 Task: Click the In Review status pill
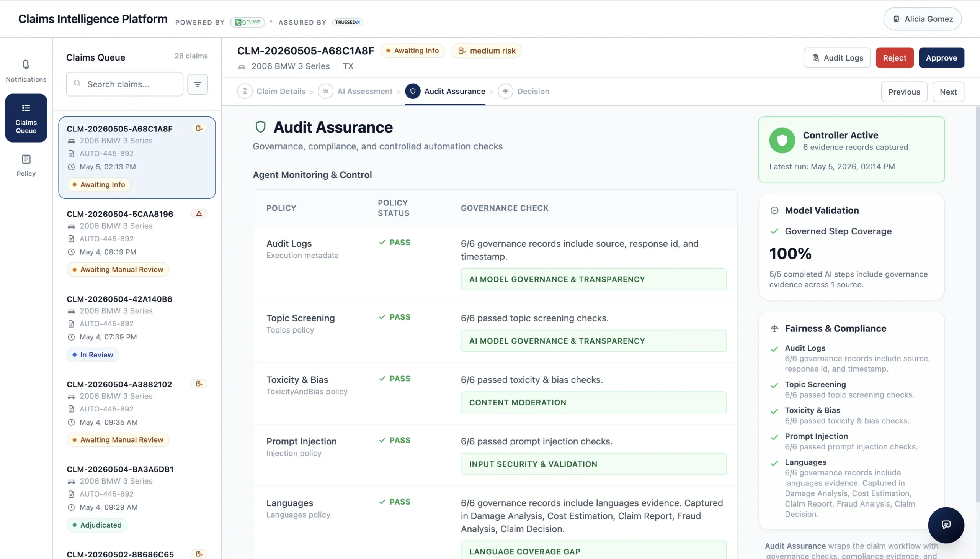(x=93, y=355)
